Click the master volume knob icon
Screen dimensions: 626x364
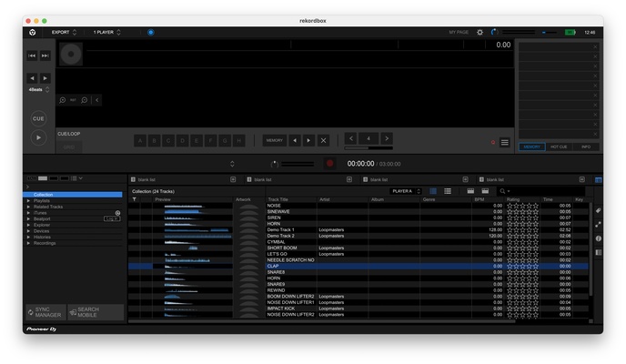pos(495,32)
